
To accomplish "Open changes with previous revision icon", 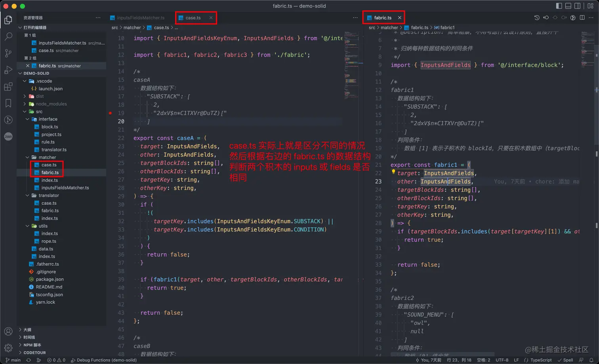I will click(546, 17).
